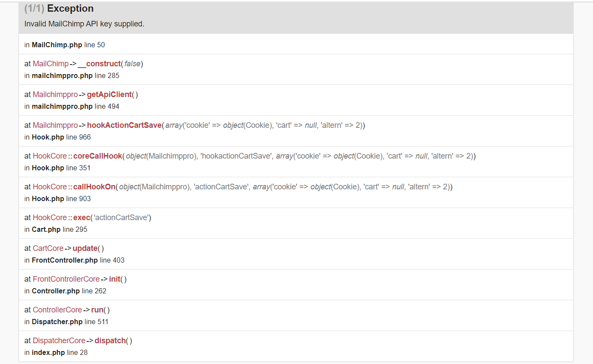
Task: Select the hookActionCartSave method name
Action: 124,125
